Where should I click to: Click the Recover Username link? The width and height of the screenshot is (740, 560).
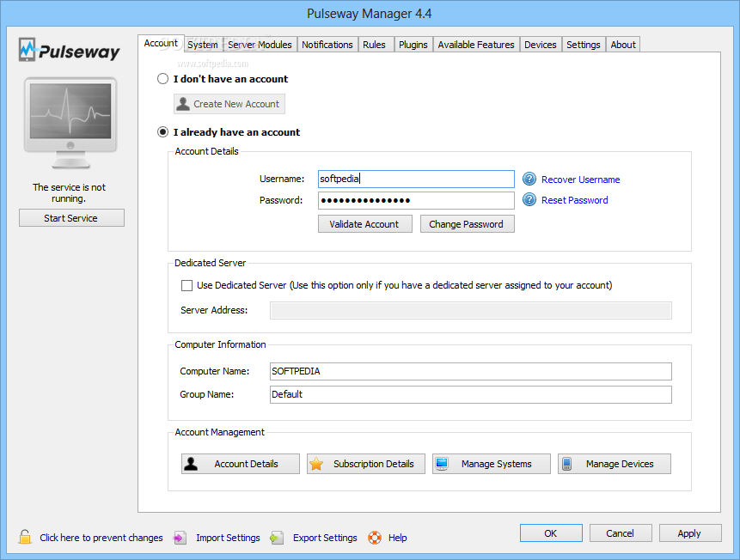pyautogui.click(x=580, y=180)
